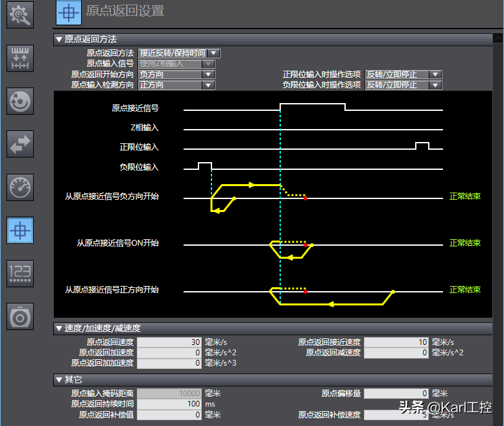Open the 负限位输入时操作选项 dropdown

tap(435, 85)
